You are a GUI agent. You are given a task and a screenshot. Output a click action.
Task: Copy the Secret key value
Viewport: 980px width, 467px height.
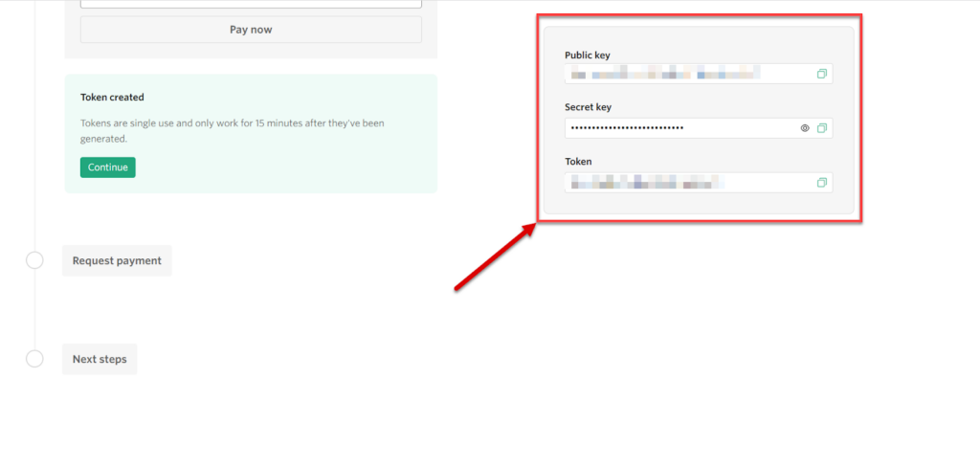click(821, 128)
